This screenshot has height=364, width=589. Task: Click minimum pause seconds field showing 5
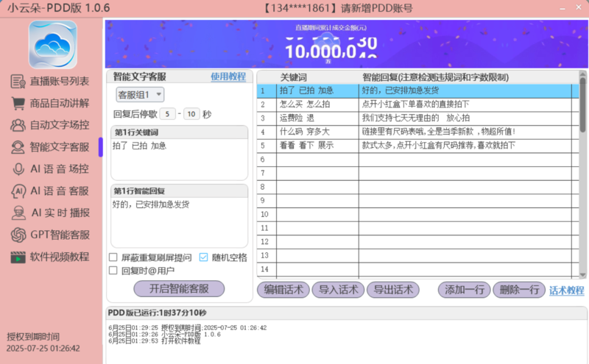pyautogui.click(x=168, y=114)
